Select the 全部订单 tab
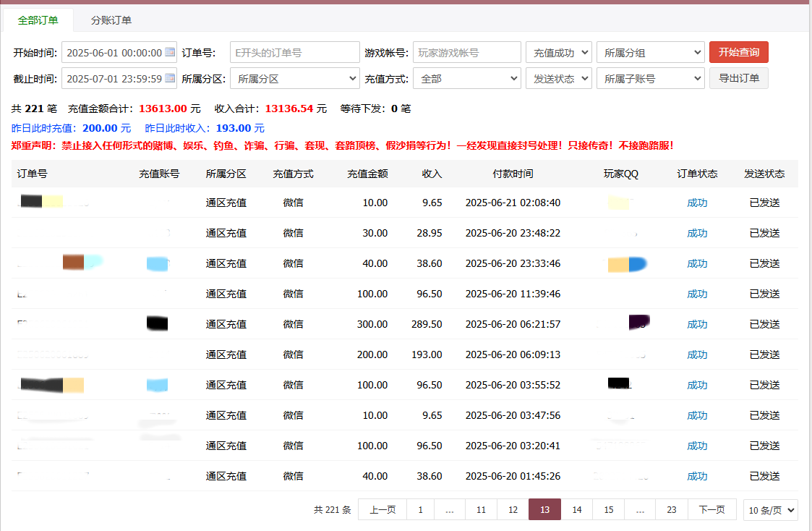The width and height of the screenshot is (812, 531). point(38,20)
